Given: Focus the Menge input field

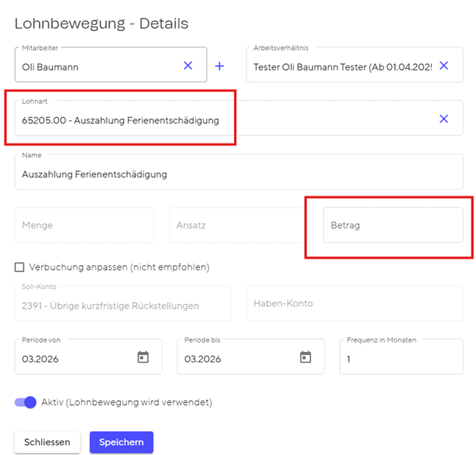Looking at the screenshot, I should [85, 226].
